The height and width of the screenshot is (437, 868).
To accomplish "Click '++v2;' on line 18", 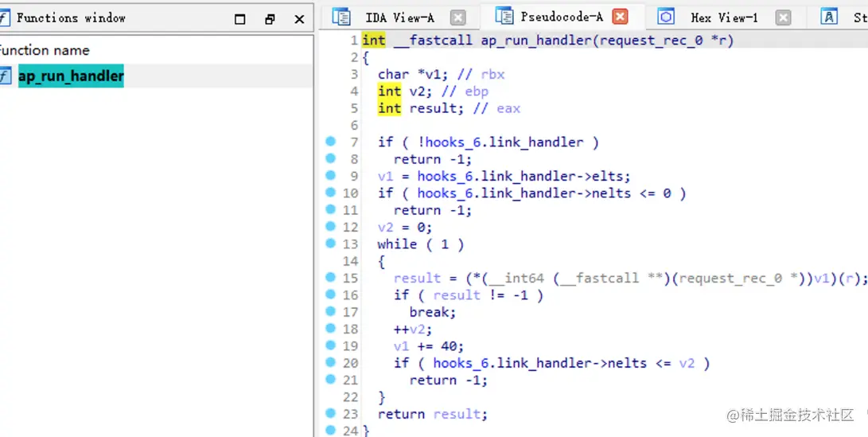I will click(413, 330).
